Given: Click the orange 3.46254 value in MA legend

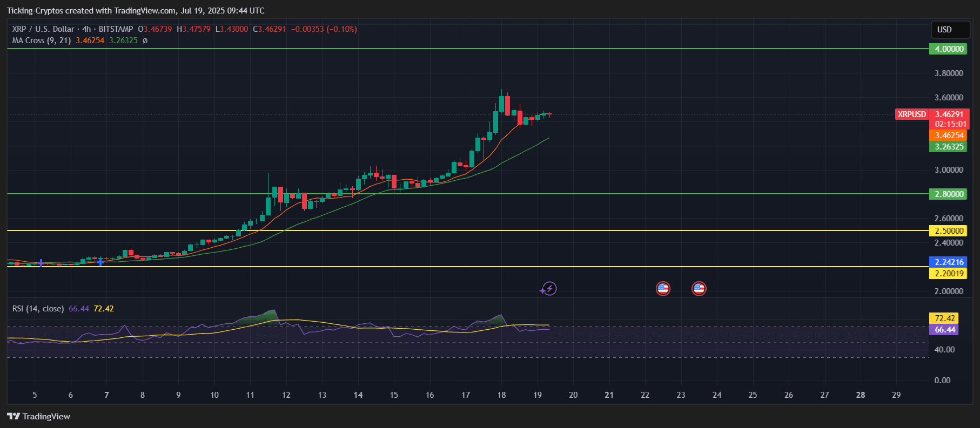Looking at the screenshot, I should tap(90, 40).
